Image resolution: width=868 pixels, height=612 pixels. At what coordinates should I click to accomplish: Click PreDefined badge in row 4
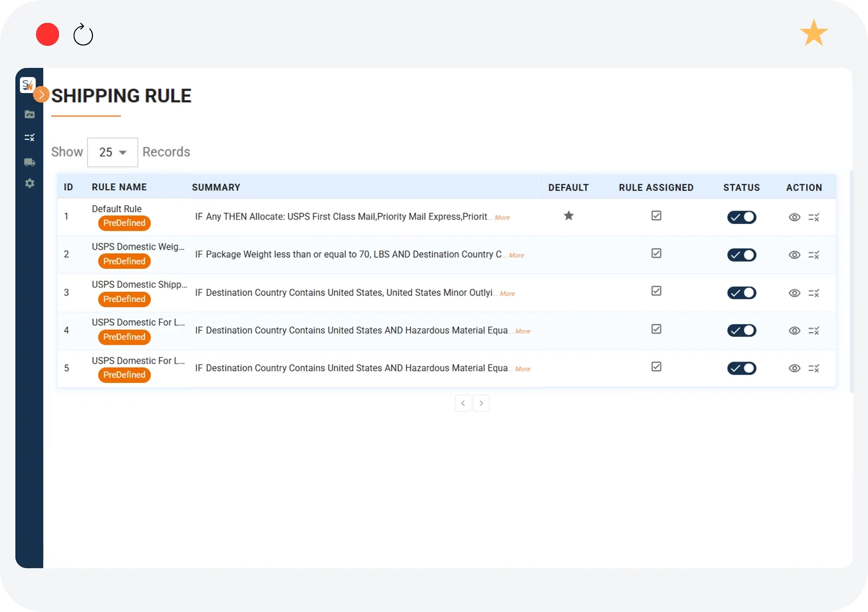point(124,337)
